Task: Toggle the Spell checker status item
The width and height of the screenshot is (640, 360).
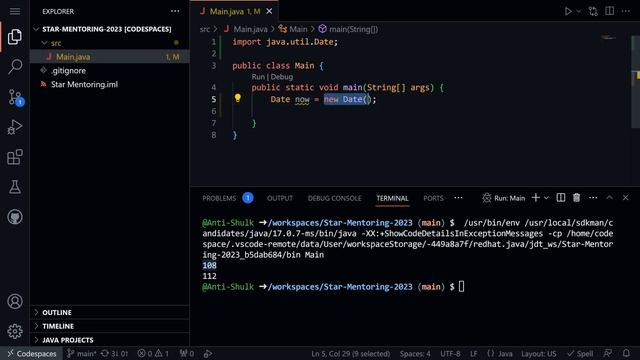Action: (x=580, y=353)
